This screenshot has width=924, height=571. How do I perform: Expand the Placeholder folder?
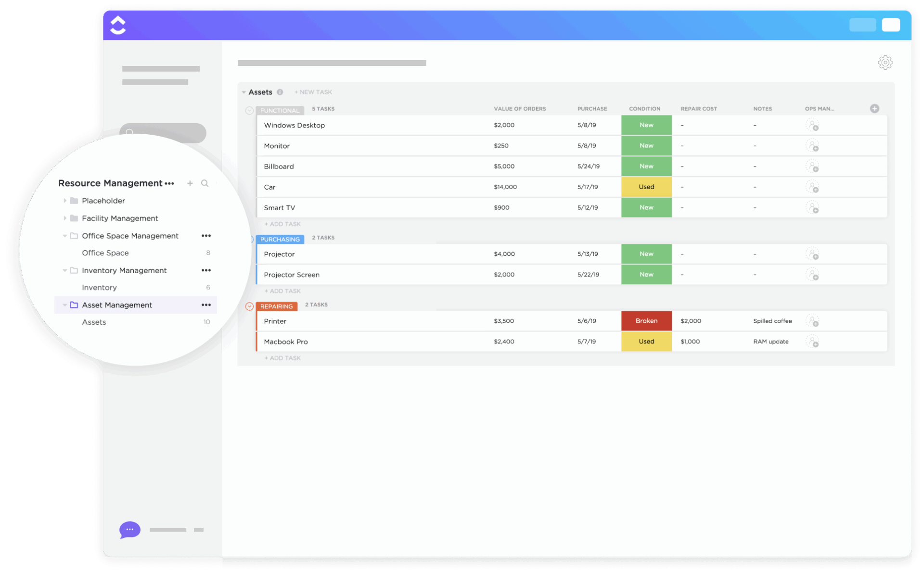point(66,201)
